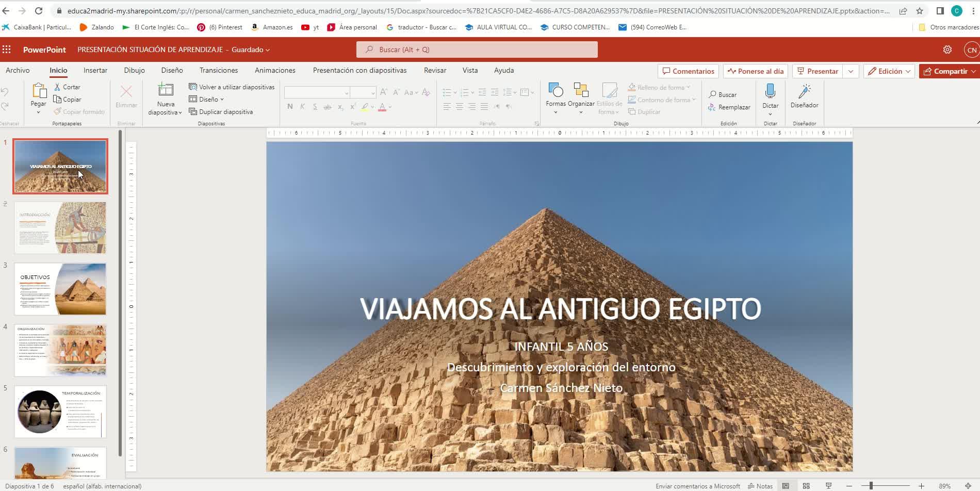The image size is (980, 491).
Task: Switch to slide sorter view in status bar
Action: point(806,486)
